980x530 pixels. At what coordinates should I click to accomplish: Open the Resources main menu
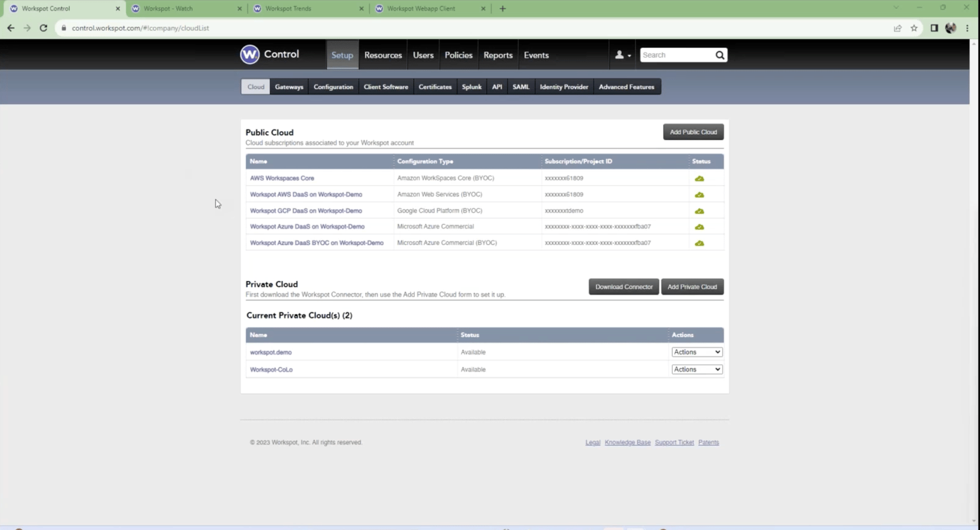383,55
